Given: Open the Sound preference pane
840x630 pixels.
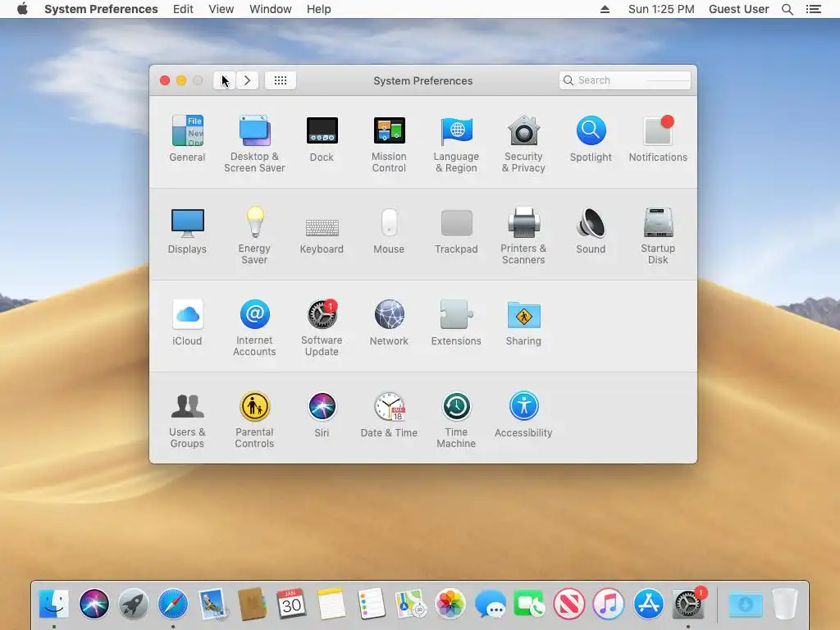Looking at the screenshot, I should coord(591,231).
